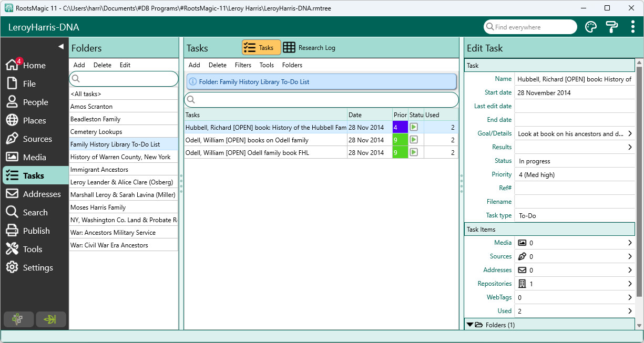Screen dimensions: 644x343
Task: Select the Immigrant Ancestors folder
Action: [124, 170]
